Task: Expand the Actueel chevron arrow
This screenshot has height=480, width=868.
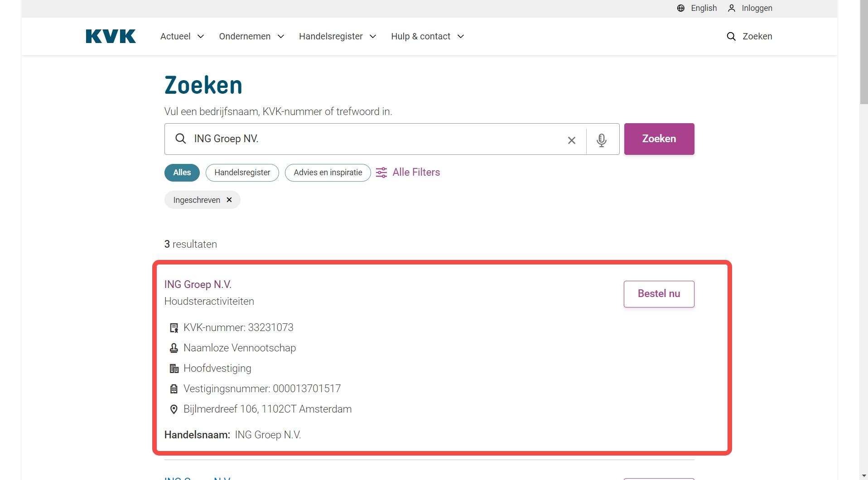Action: coord(201,36)
